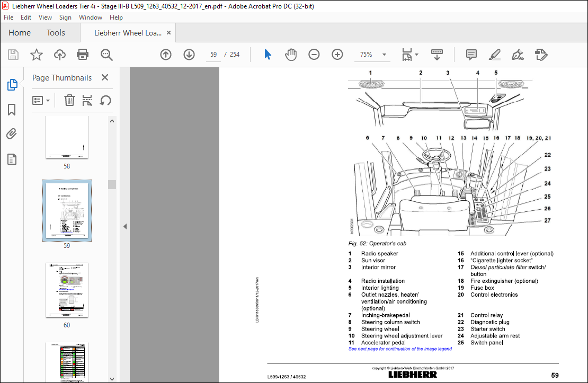Open the Layers/Content sidebar panel
The height and width of the screenshot is (383, 588).
pyautogui.click(x=12, y=159)
